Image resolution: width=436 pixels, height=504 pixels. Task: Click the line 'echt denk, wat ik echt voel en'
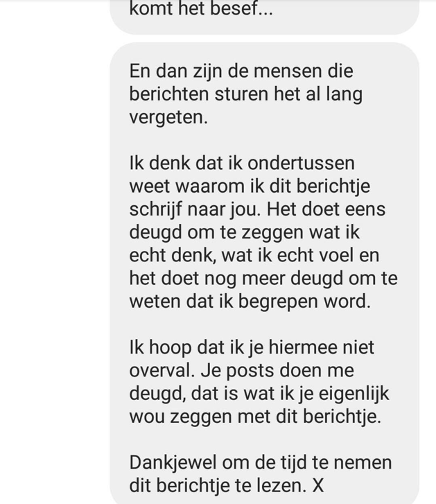click(x=254, y=255)
